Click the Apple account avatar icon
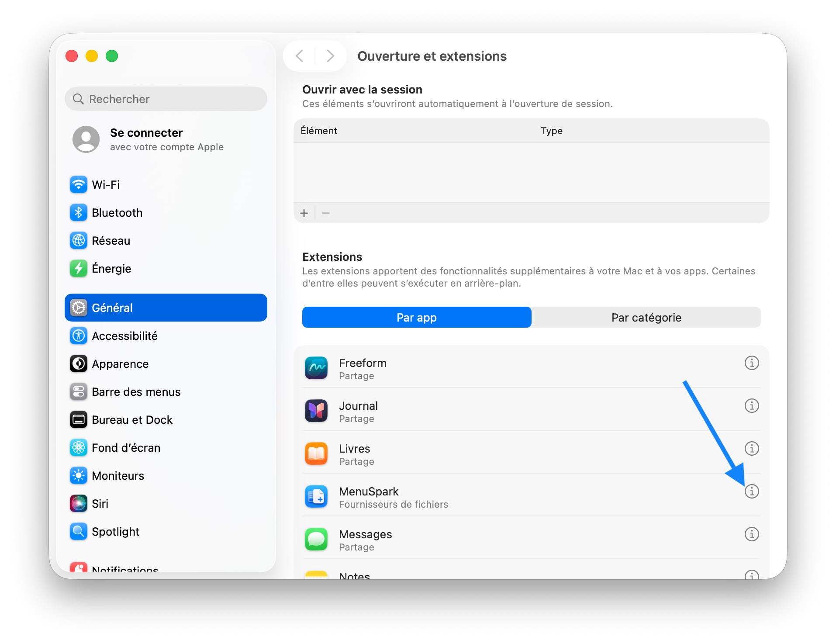The height and width of the screenshot is (644, 836). click(x=86, y=139)
